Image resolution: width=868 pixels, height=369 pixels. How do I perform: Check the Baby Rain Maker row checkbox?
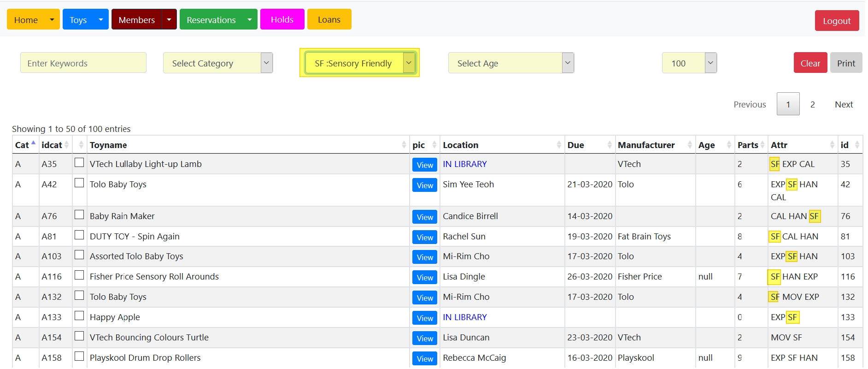coord(79,215)
